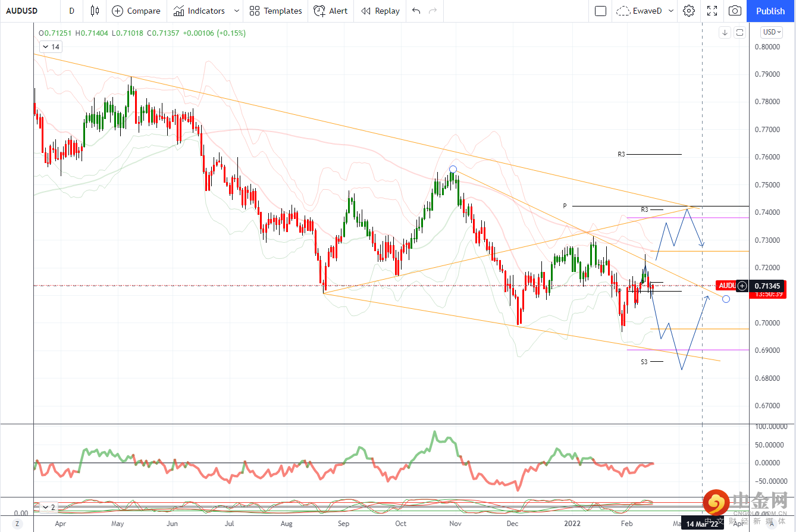The image size is (796, 532).
Task: Click the 0.69000 price axis label
Action: [766, 351]
